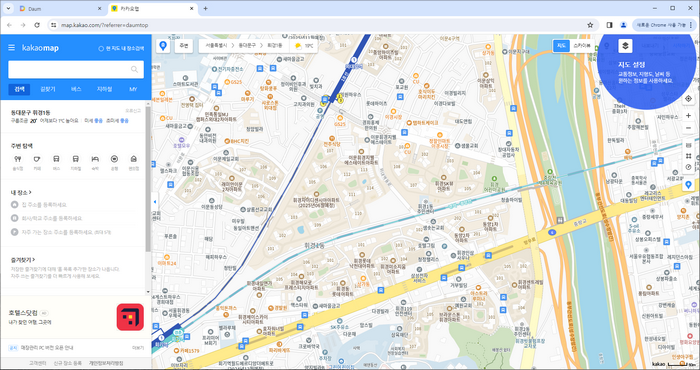Click the 주변 nearby button
This screenshot has width=700, height=370.
183,46
